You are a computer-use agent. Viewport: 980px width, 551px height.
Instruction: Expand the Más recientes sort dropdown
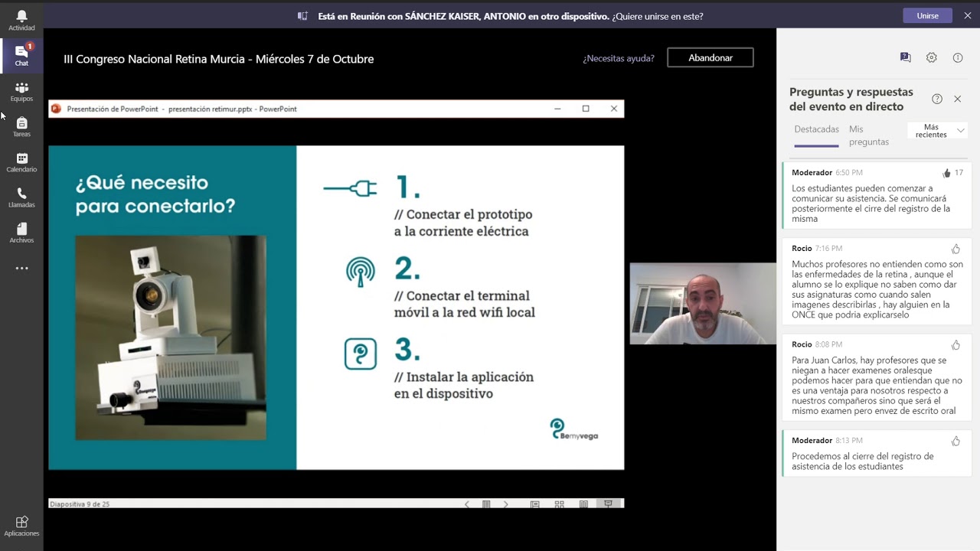938,131
